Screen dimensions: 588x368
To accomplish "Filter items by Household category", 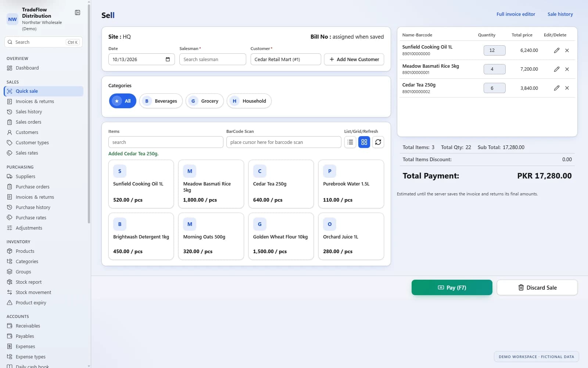I will [x=249, y=101].
